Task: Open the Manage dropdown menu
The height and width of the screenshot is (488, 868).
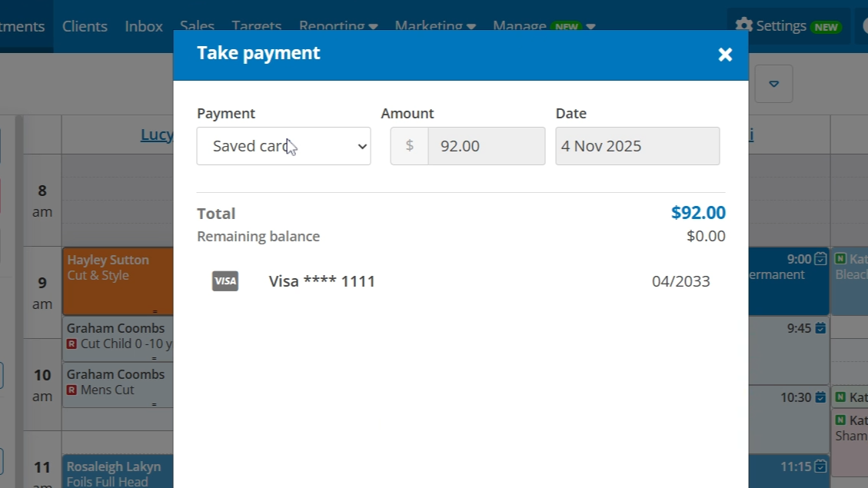Action: tap(544, 25)
